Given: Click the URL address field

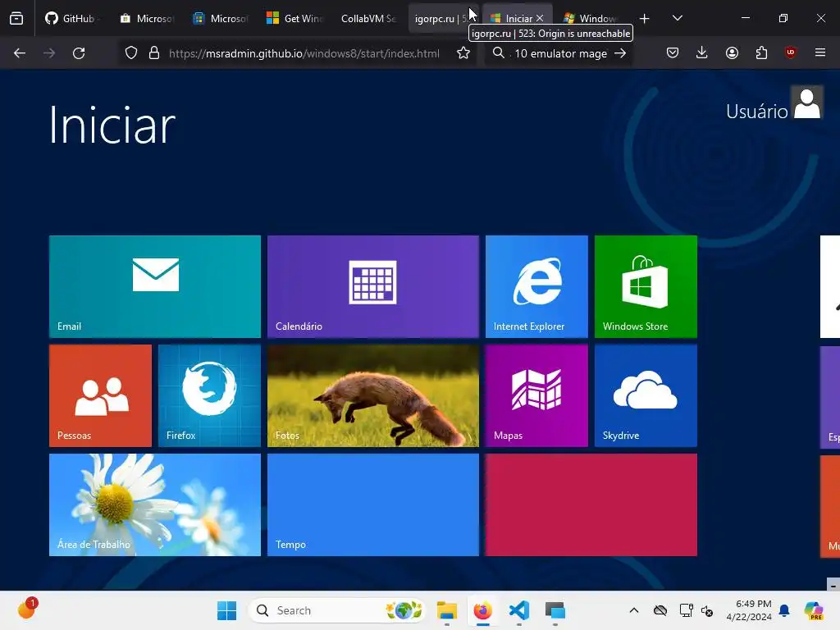Looking at the screenshot, I should pos(304,53).
